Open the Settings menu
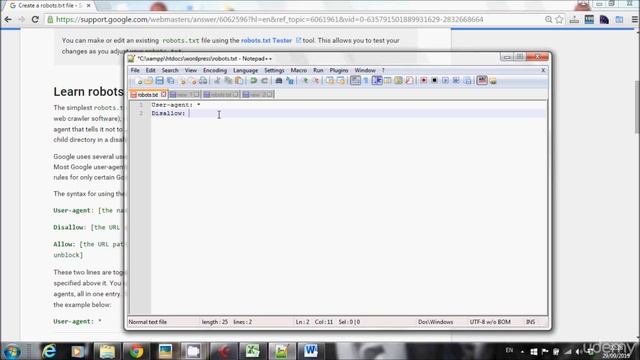The height and width of the screenshot is (360, 640). click(274, 70)
